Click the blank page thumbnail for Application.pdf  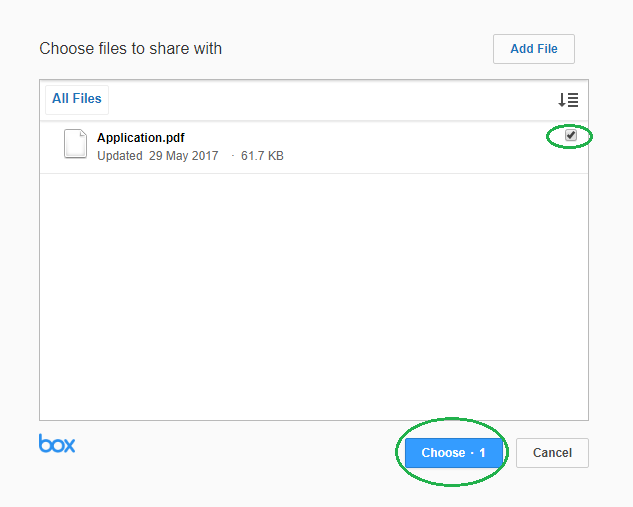click(x=75, y=144)
